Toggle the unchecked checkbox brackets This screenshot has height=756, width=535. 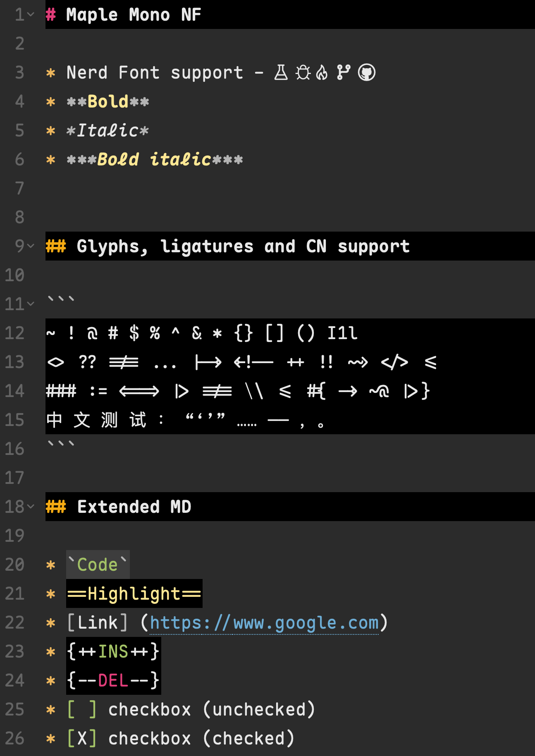pyautogui.click(x=82, y=709)
